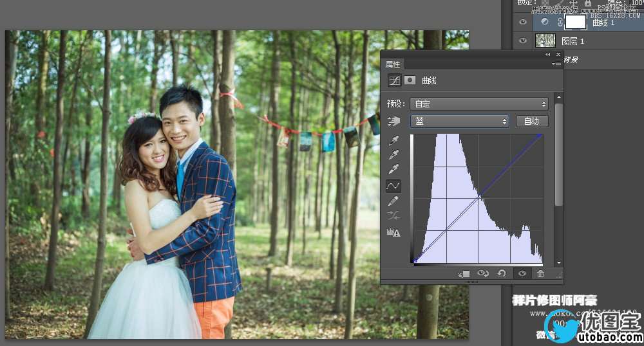Viewport: 644px width, 346px height.
Task: Click the 自动 auto button
Action: click(531, 121)
